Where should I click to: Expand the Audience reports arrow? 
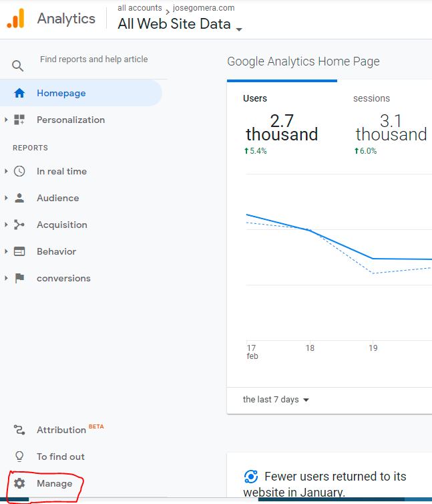click(6, 198)
